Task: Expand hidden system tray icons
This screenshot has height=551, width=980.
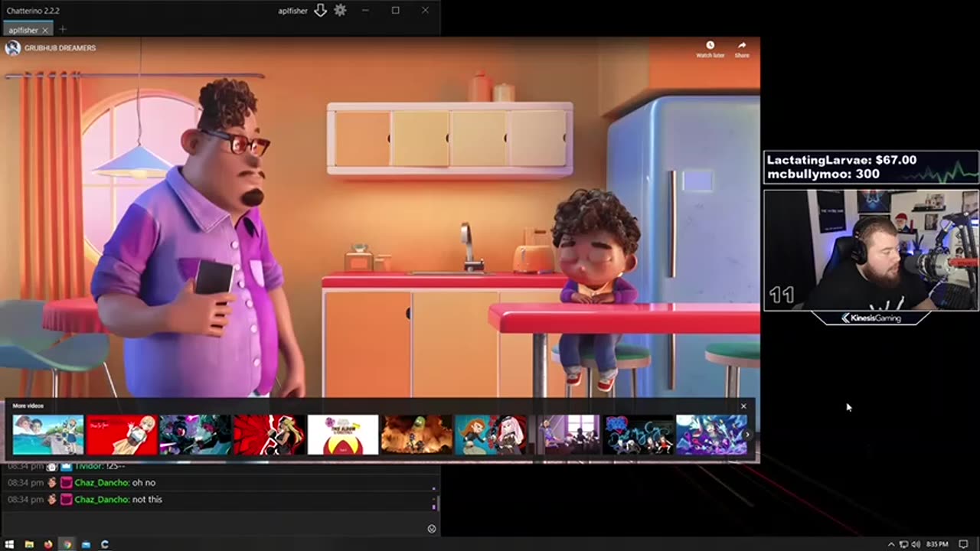Action: coord(891,544)
